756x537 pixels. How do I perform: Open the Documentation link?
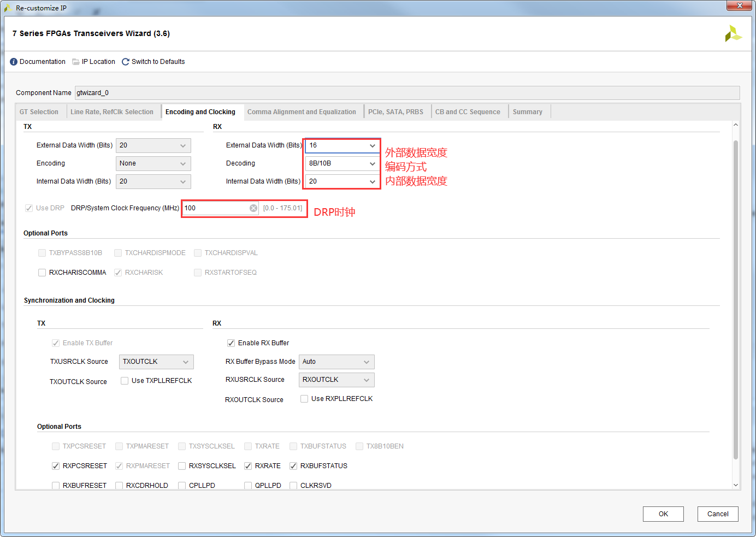point(43,62)
